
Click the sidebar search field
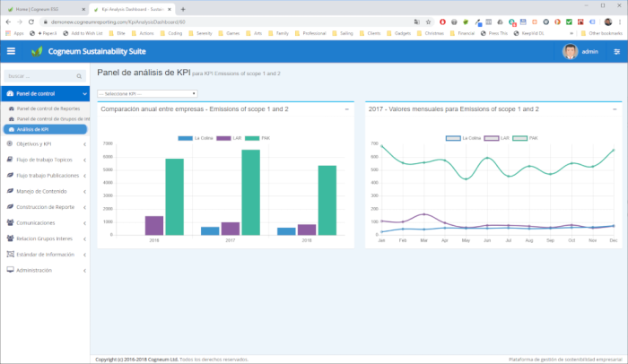(x=45, y=76)
